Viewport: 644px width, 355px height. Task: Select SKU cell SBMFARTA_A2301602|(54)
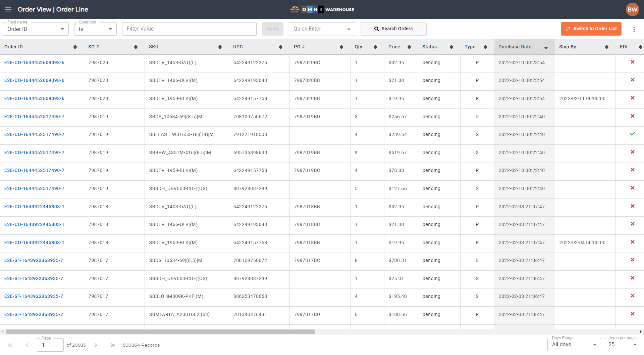[x=179, y=314]
